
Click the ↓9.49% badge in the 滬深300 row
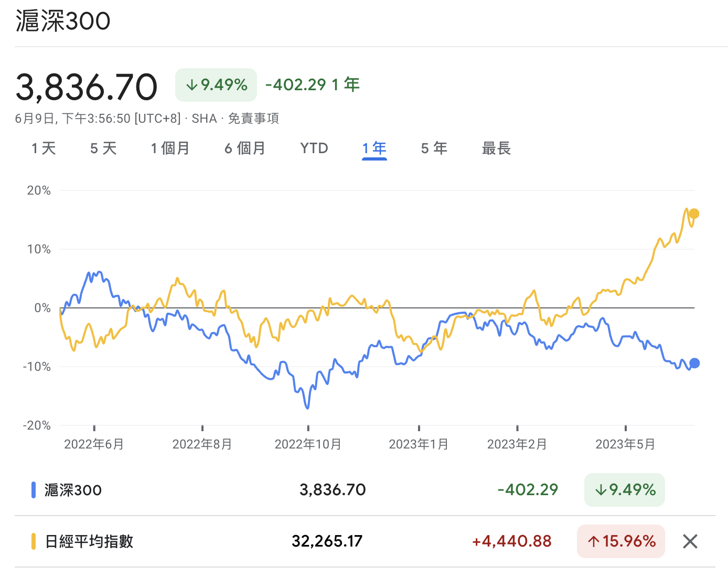click(x=625, y=490)
